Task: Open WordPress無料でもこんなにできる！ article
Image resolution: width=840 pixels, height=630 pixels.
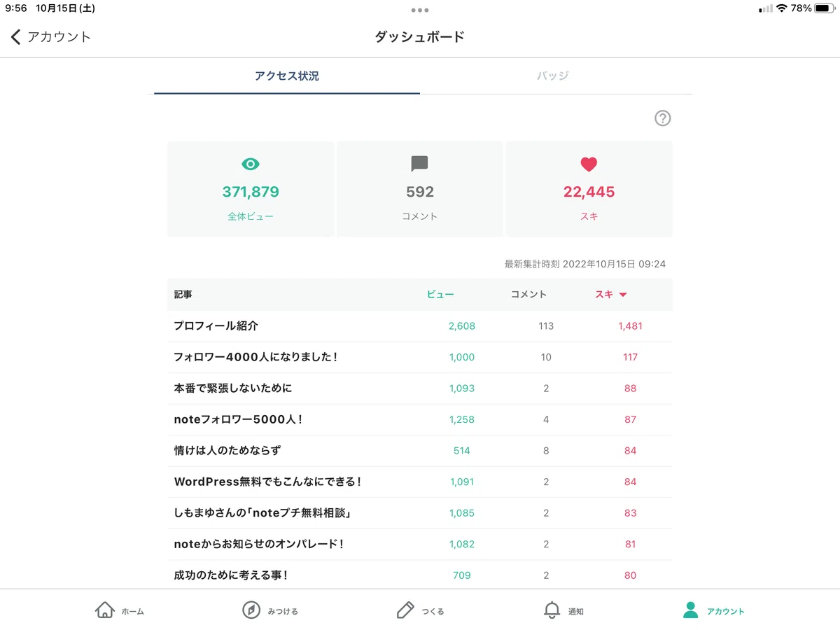Action: click(267, 482)
